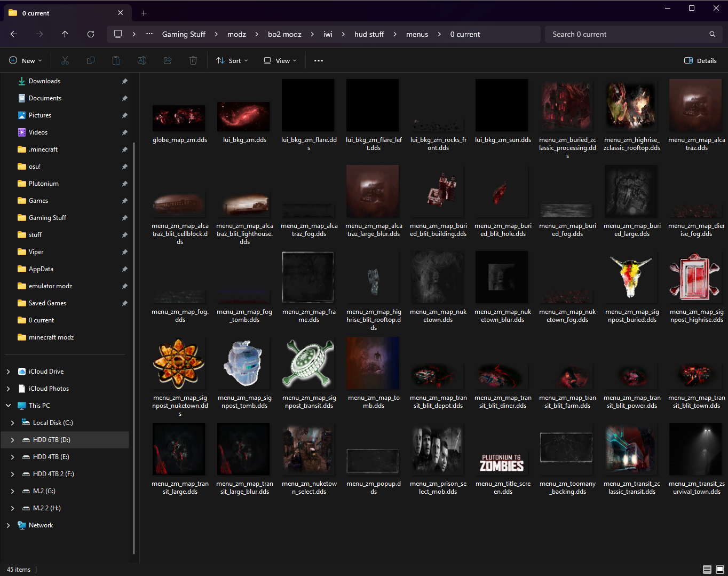Switch to large thumbnails view icon
The height and width of the screenshot is (576, 728).
point(720,570)
